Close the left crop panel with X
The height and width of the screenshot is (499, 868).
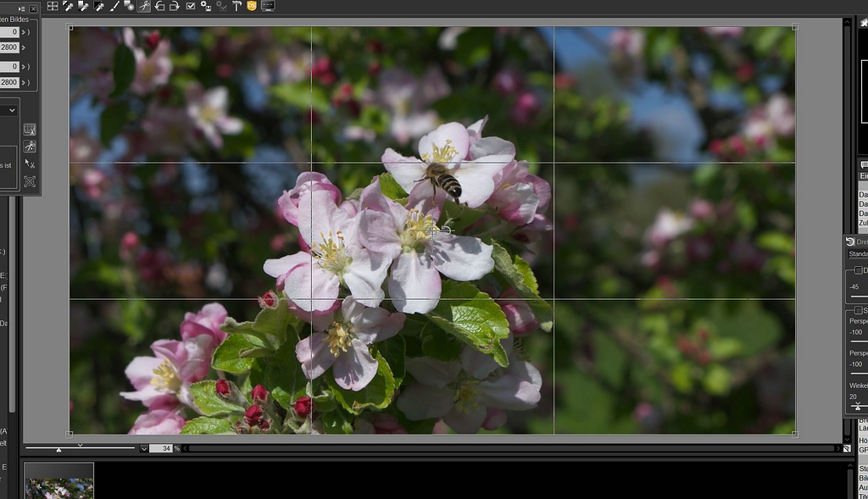tap(33, 8)
